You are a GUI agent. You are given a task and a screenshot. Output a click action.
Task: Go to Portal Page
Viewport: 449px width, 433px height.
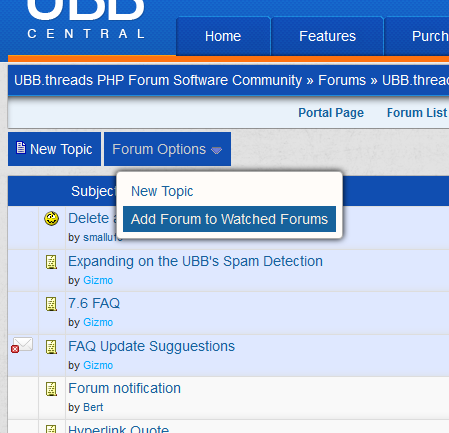pos(331,113)
